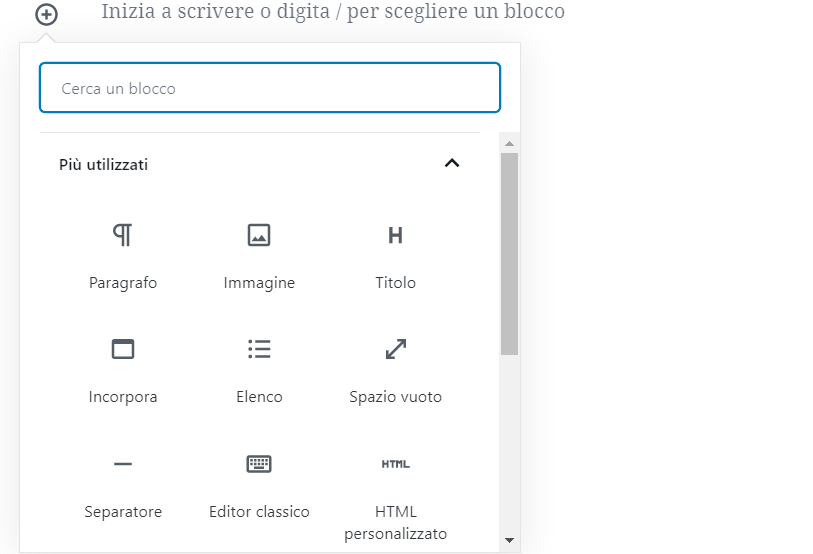Insert a Paragrafo block via its icon
The height and width of the screenshot is (554, 813).
(123, 235)
